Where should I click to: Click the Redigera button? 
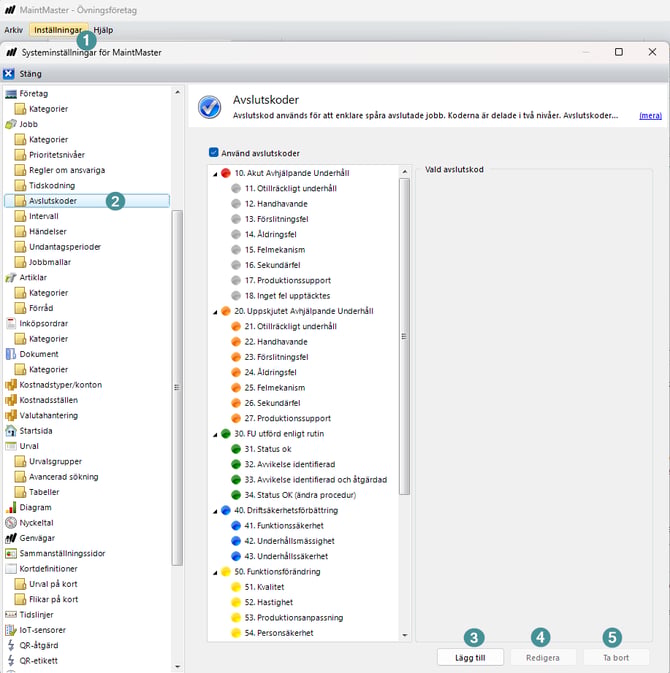(543, 658)
